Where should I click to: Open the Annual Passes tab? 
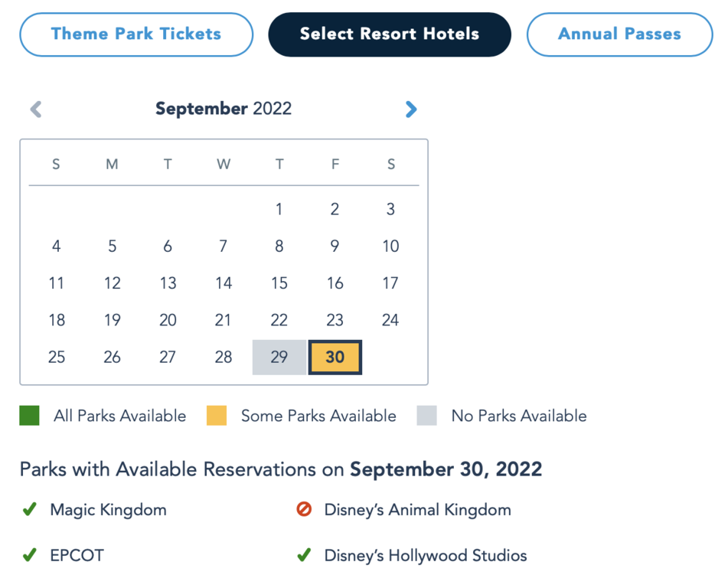pyautogui.click(x=619, y=34)
